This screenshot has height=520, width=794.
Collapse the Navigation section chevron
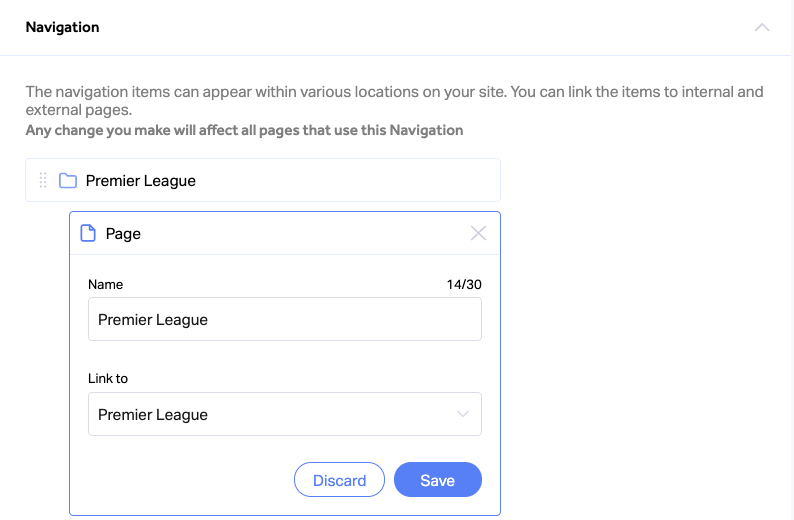[x=762, y=27]
